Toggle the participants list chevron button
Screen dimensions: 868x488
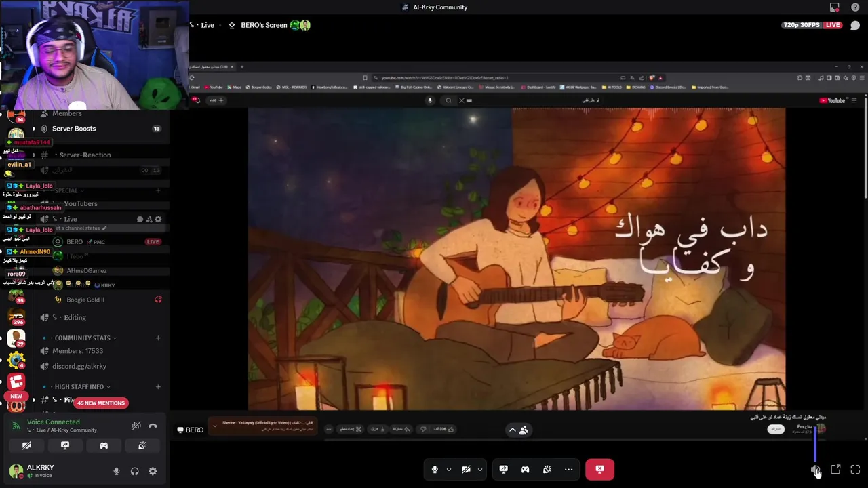518,430
